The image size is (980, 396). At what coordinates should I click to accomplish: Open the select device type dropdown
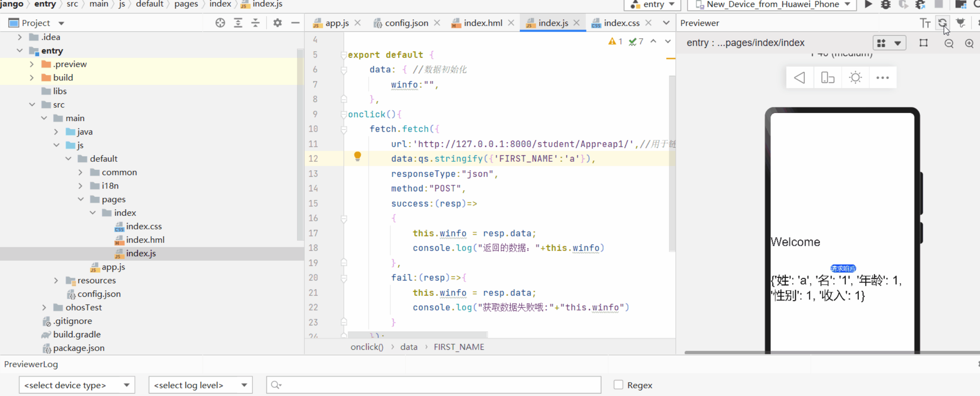point(77,385)
